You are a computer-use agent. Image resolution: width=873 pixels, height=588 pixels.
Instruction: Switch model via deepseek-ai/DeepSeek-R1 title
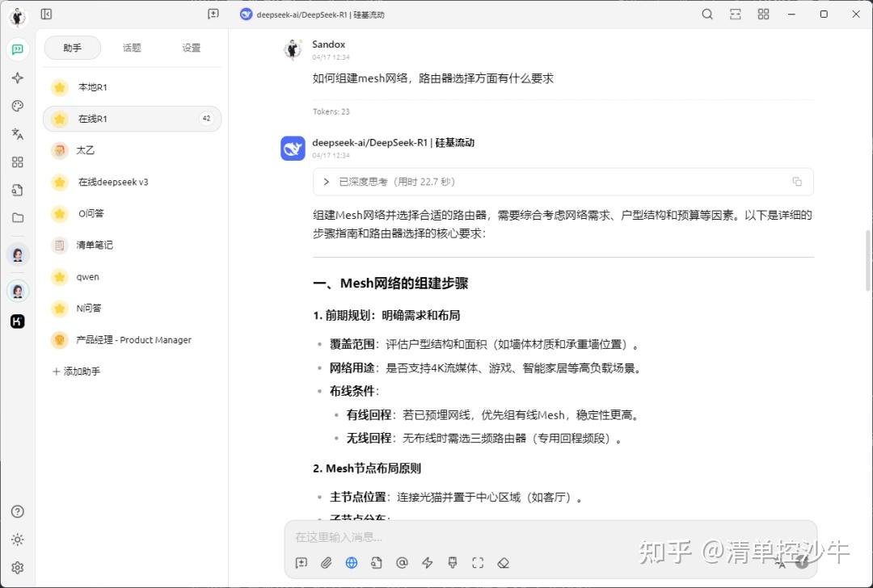(312, 15)
